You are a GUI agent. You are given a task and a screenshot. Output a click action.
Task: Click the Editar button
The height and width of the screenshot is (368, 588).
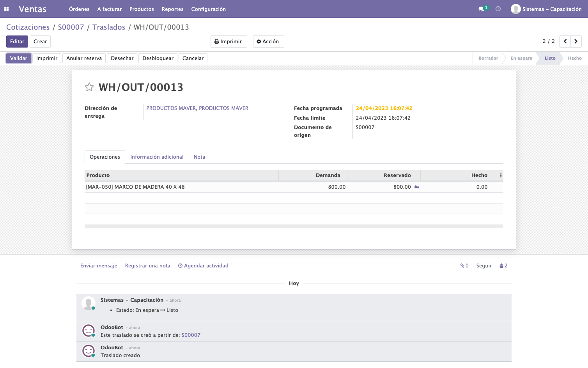[17, 42]
